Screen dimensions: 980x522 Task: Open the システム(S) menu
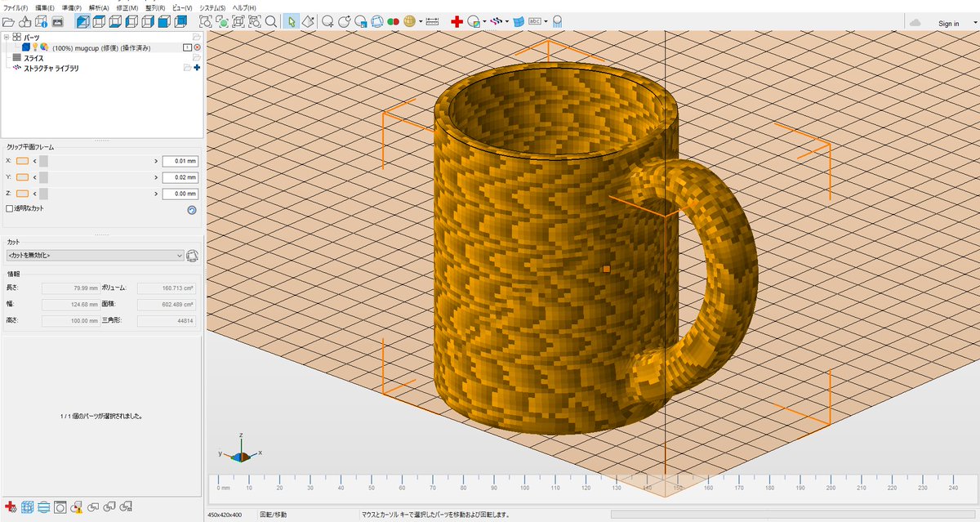click(212, 7)
